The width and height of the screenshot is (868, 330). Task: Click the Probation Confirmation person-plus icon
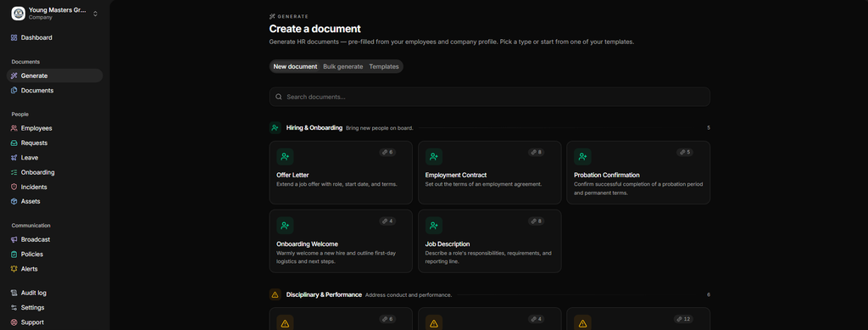582,157
